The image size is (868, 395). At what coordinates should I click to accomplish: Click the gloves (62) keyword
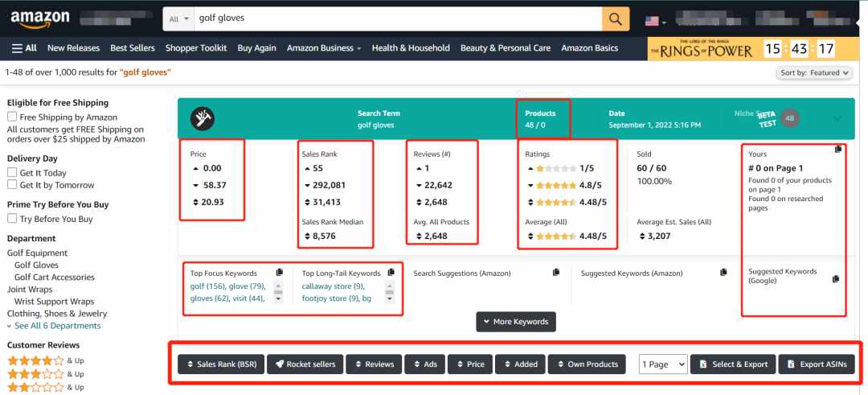pos(210,298)
